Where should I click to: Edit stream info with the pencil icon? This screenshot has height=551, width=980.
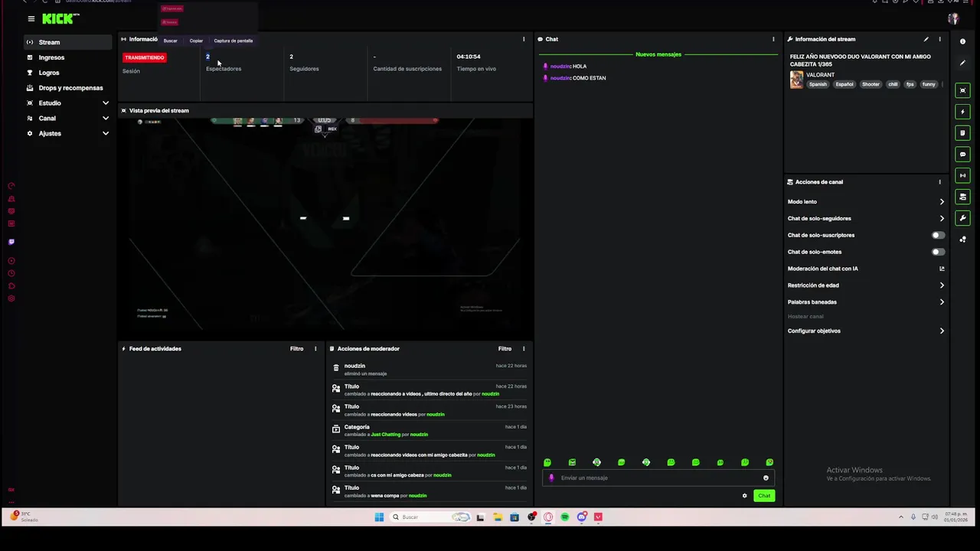pos(926,39)
